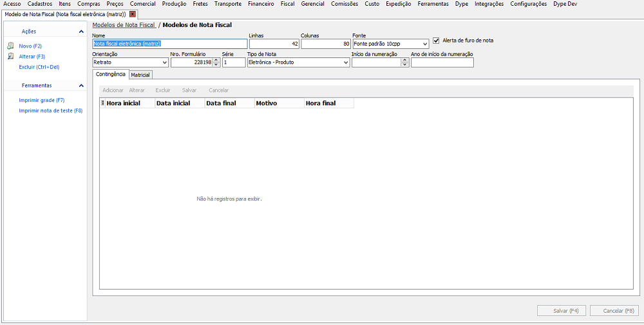
Task: Click the Cancelar (F8) button
Action: point(614,311)
